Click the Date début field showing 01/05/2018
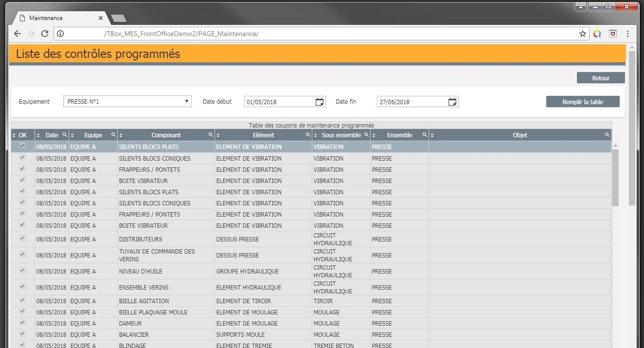Image resolution: width=644 pixels, height=348 pixels. point(285,102)
